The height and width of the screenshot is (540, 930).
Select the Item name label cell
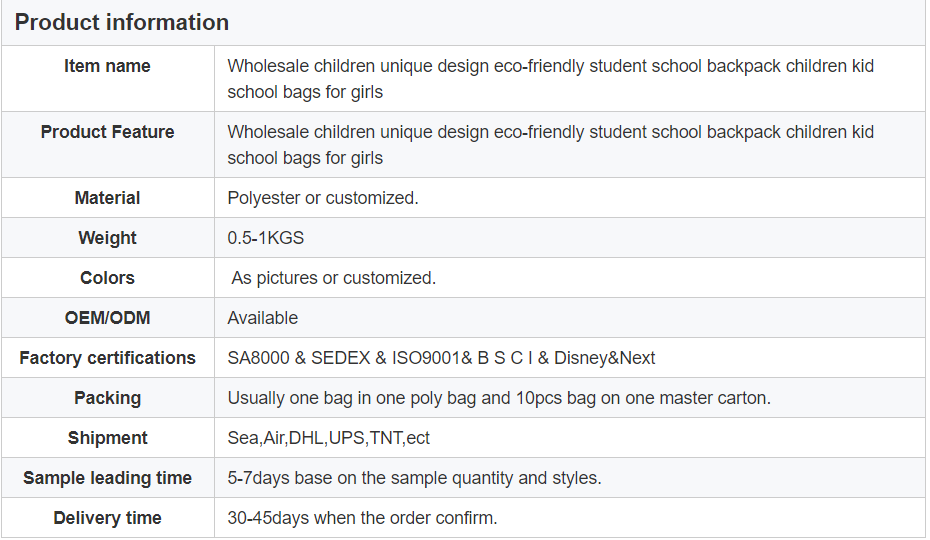[107, 78]
